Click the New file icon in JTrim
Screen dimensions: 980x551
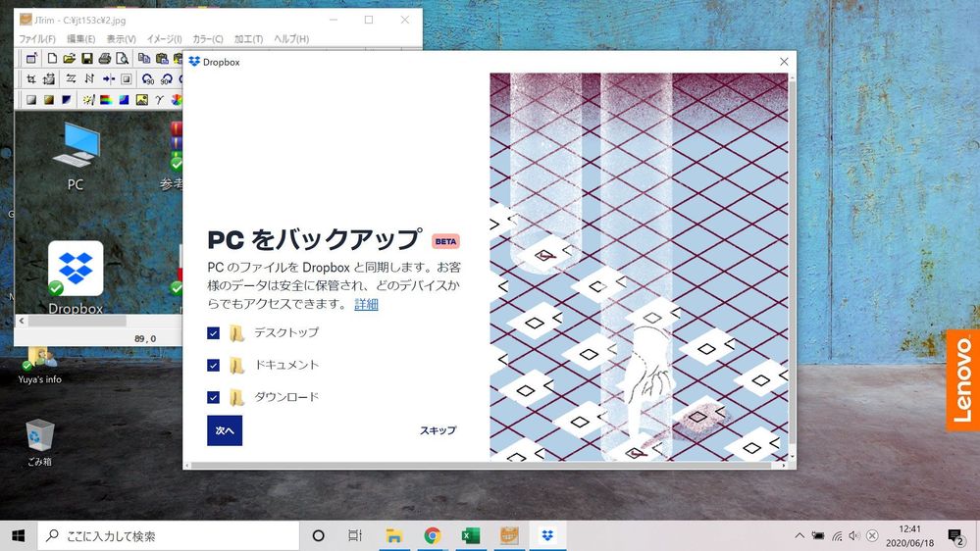[52, 59]
